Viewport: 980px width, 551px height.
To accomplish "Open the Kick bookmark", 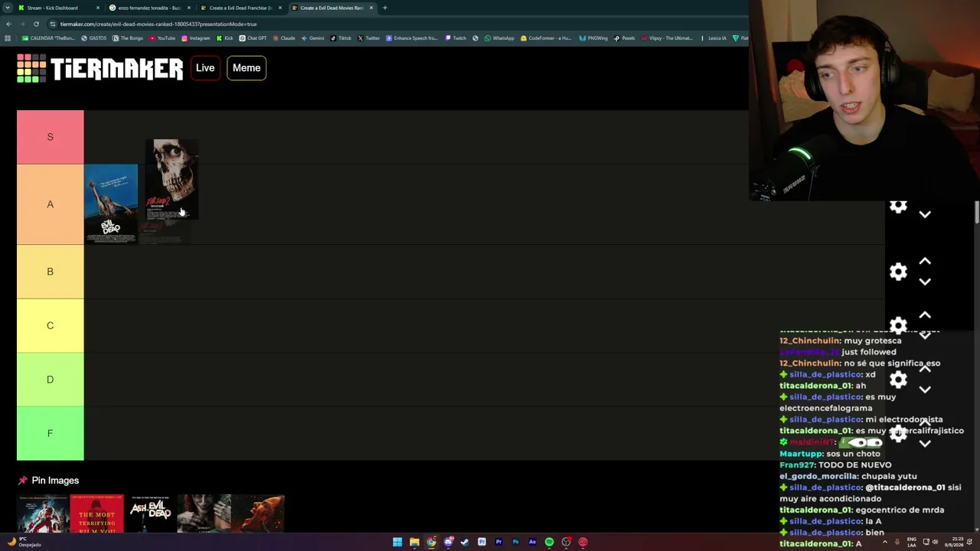I will [x=225, y=38].
